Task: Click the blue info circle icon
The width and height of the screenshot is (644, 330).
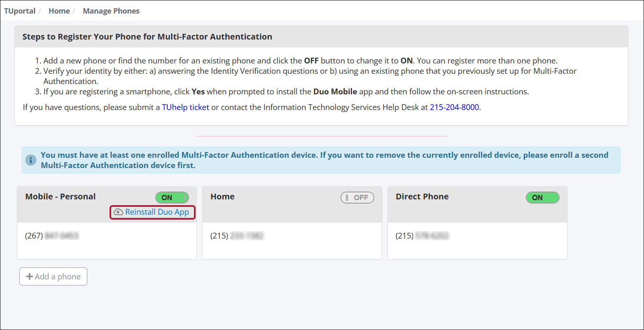Action: (x=31, y=160)
